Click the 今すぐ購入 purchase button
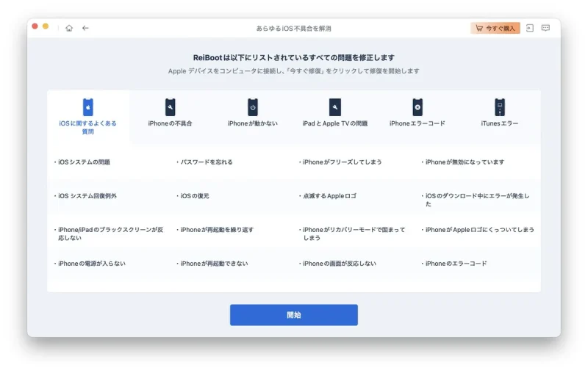The width and height of the screenshot is (588, 373). (x=495, y=28)
